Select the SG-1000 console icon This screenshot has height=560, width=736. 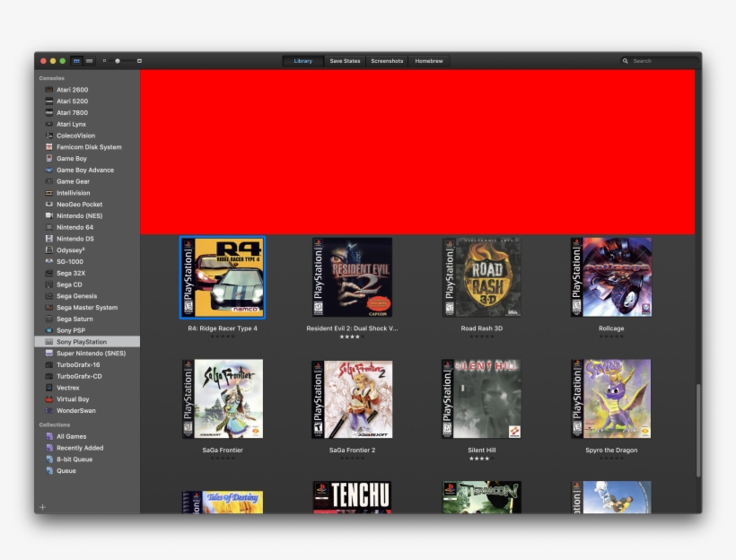pyautogui.click(x=48, y=261)
